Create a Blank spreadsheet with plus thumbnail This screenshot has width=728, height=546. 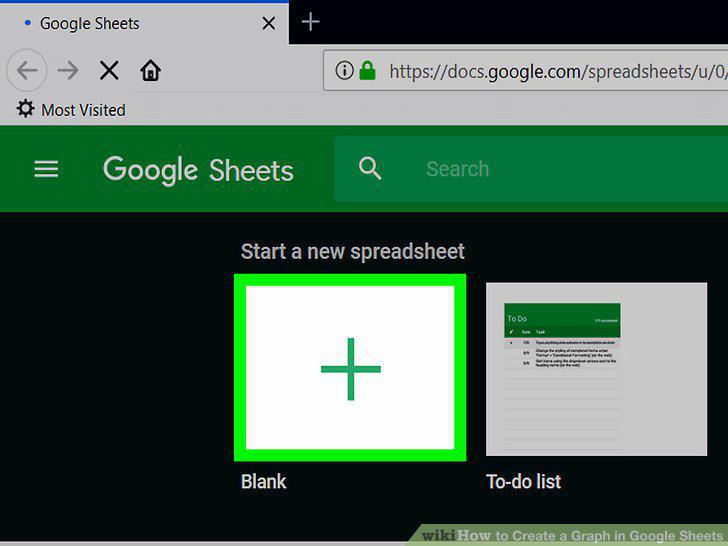(x=350, y=368)
